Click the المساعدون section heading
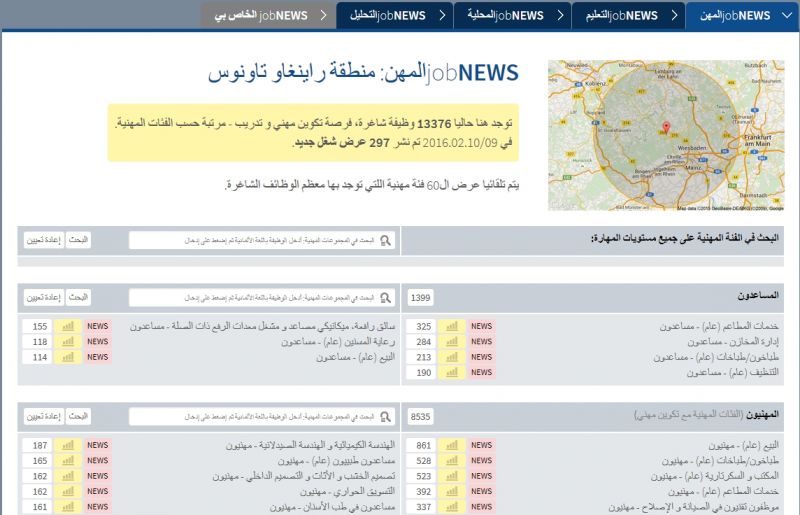The height and width of the screenshot is (515, 800). (758, 296)
